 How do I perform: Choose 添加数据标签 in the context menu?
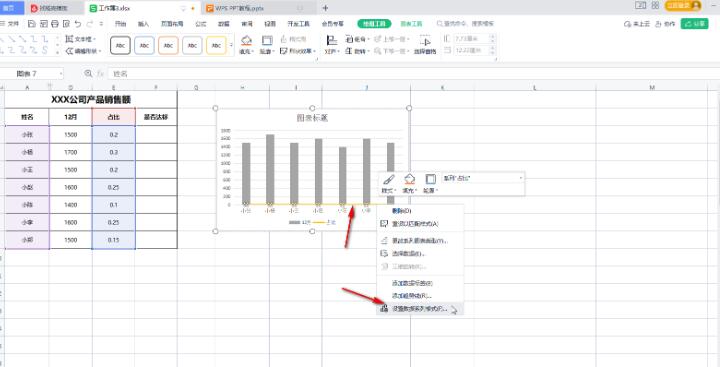click(420, 283)
